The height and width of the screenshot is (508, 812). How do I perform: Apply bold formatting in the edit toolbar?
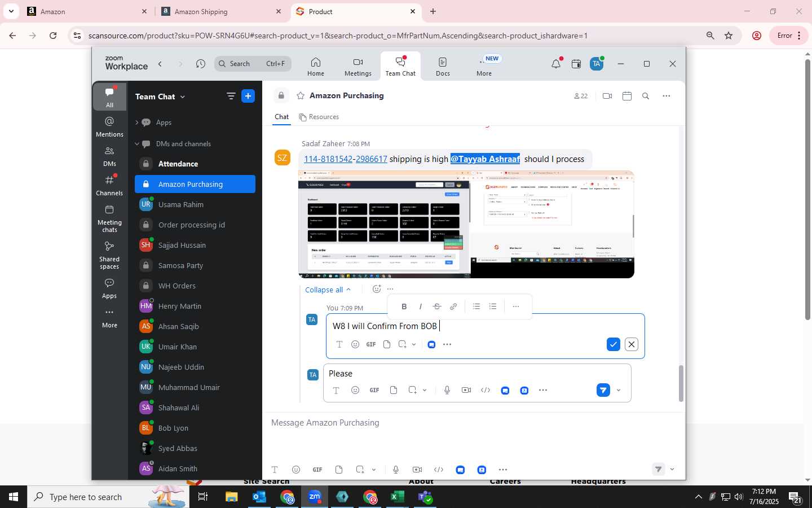pos(404,306)
